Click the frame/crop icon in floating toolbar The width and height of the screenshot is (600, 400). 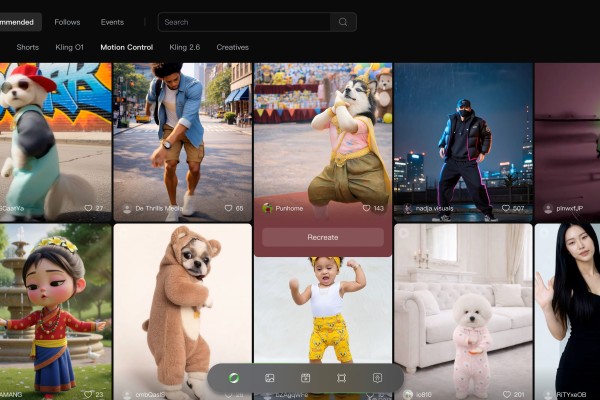tap(341, 378)
